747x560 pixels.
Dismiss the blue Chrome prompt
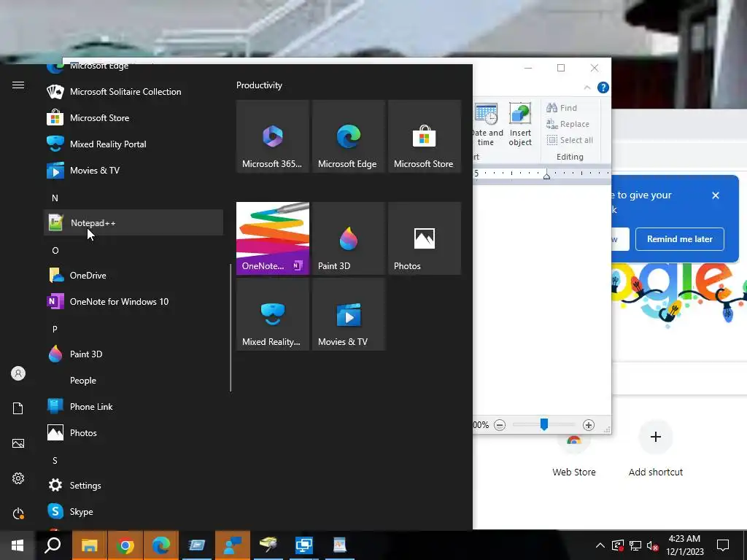click(x=716, y=195)
